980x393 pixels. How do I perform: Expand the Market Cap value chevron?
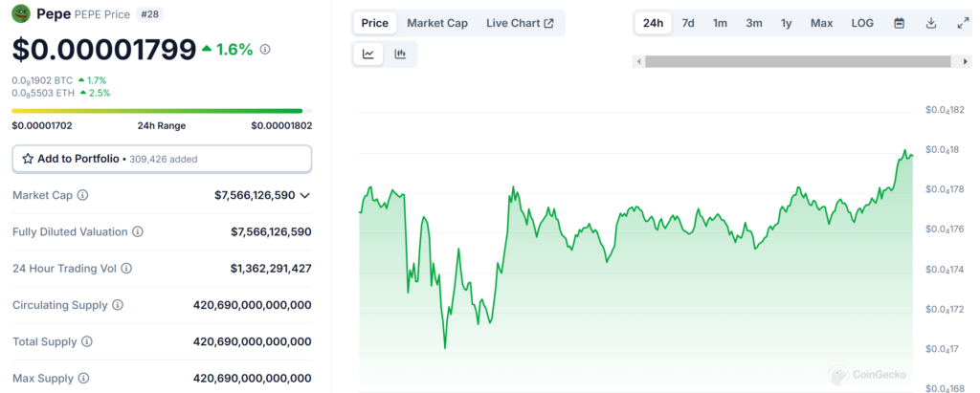[304, 195]
